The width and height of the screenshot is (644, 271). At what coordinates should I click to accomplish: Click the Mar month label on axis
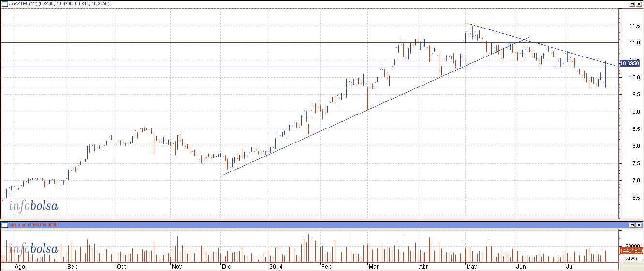(x=374, y=266)
